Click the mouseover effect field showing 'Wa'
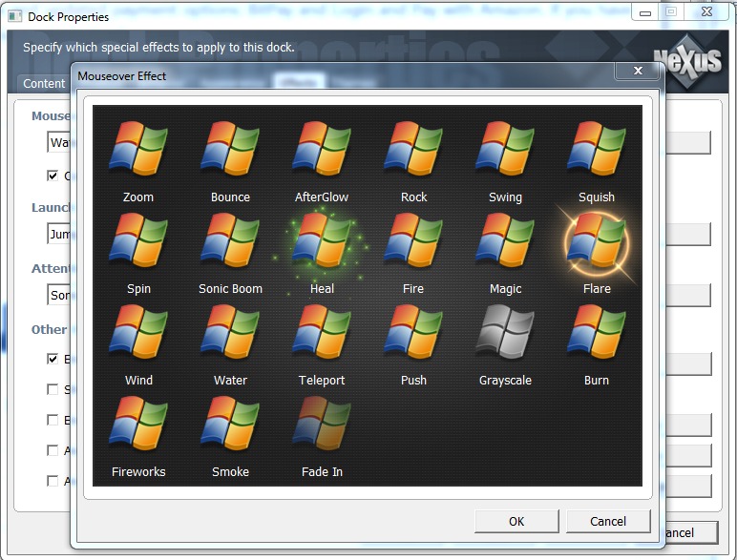Screen dimensions: 737x560 [x=59, y=142]
